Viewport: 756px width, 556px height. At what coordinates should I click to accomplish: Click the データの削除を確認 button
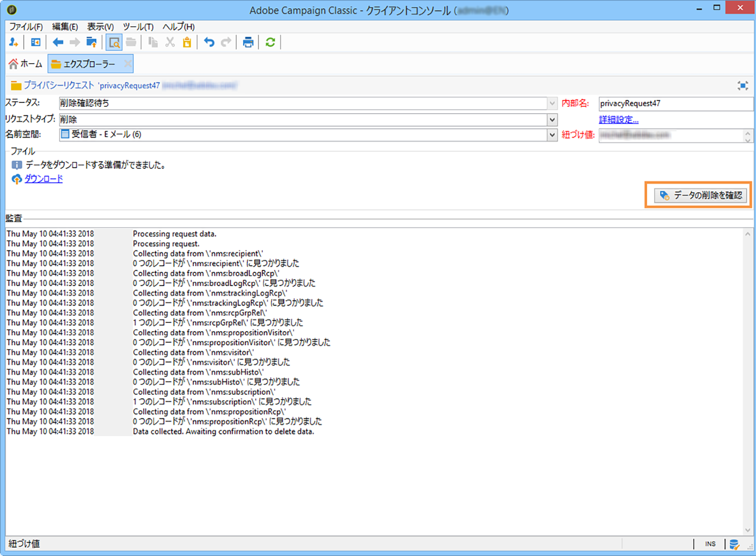(701, 195)
